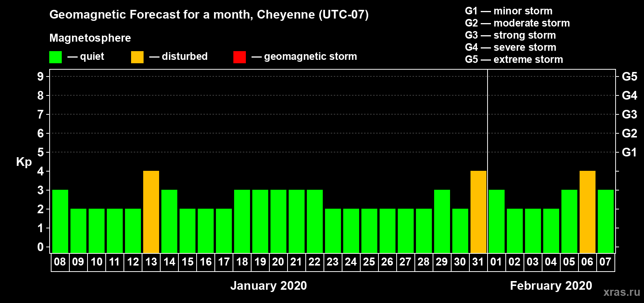Click the G1 — minor storm legend line
The image size is (644, 303).
click(509, 11)
